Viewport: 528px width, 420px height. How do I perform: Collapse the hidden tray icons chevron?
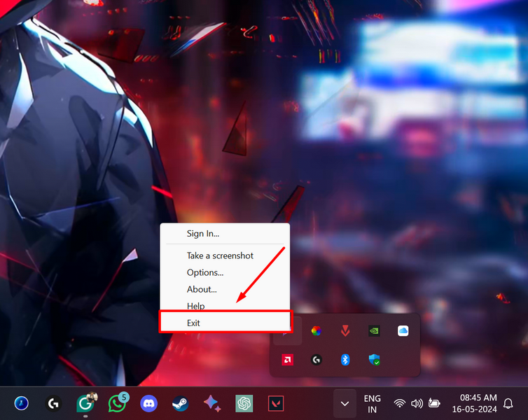[344, 403]
